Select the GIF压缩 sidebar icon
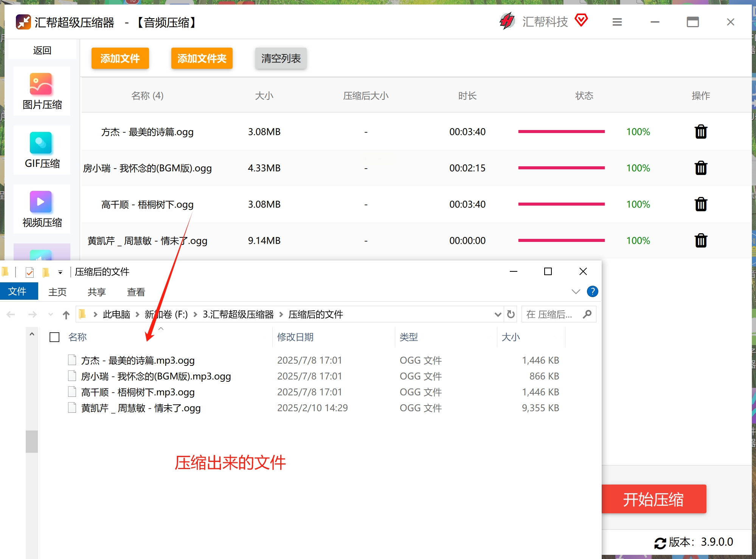756x559 pixels. click(41, 143)
